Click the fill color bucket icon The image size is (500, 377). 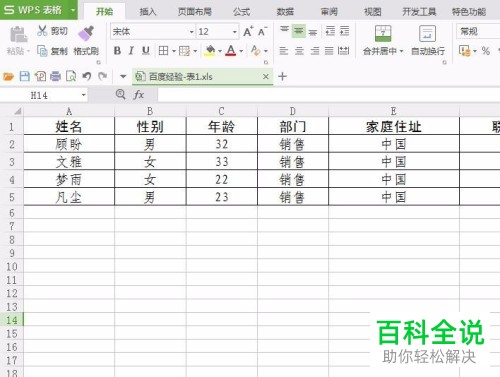(x=210, y=51)
